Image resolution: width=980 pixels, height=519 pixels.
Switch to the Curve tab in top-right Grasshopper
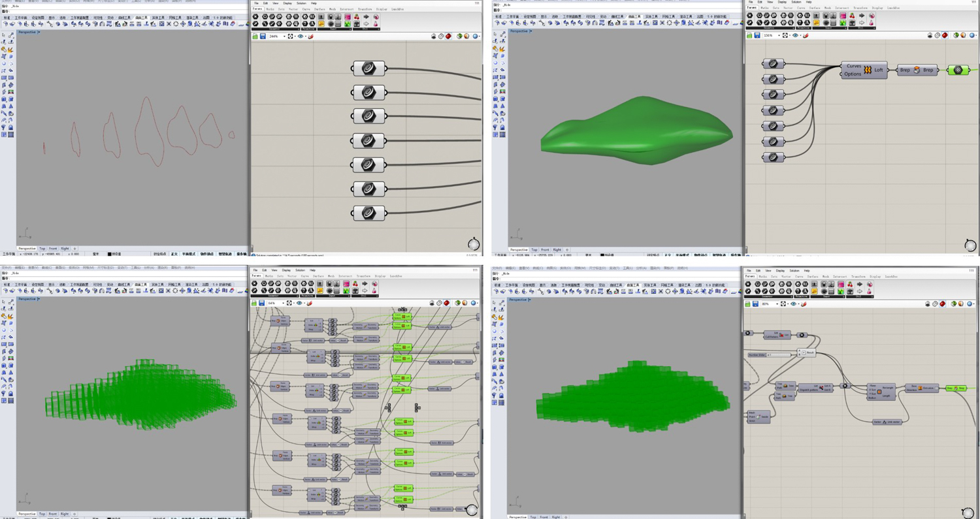coord(800,8)
